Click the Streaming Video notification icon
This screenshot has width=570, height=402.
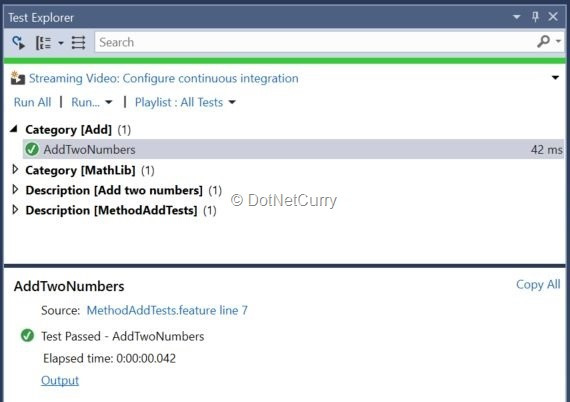[17, 78]
